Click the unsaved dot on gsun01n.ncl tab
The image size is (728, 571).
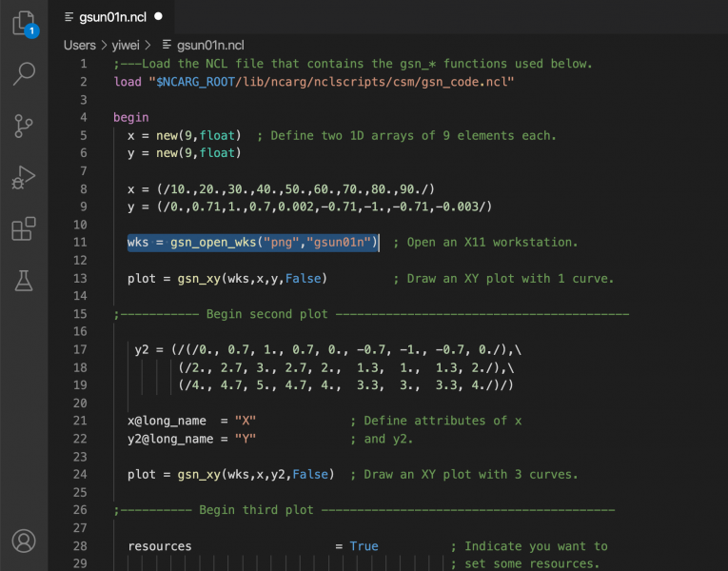[158, 16]
